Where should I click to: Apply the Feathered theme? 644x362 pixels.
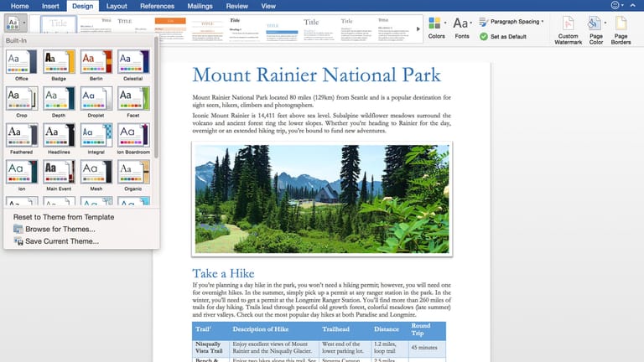coord(21,139)
